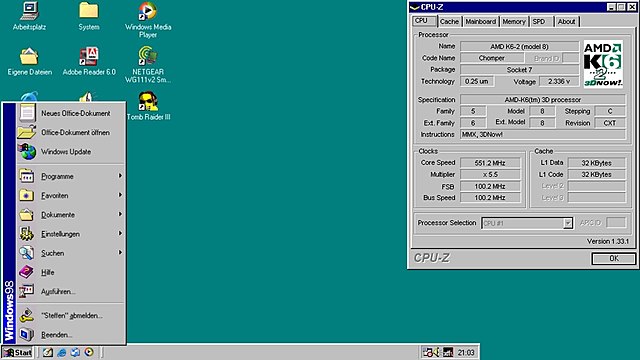Click Show Desktop quick launch icon
Viewport: 640px width, 360px height.
tap(48, 352)
